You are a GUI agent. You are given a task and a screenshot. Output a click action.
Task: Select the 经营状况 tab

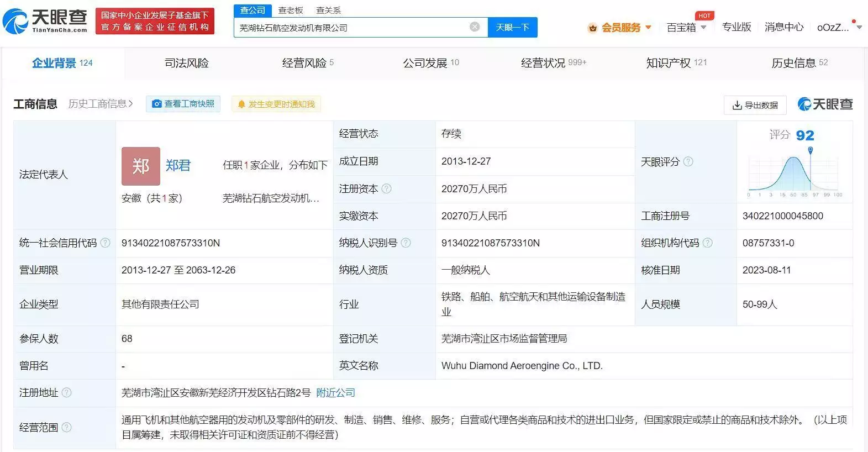(x=554, y=63)
